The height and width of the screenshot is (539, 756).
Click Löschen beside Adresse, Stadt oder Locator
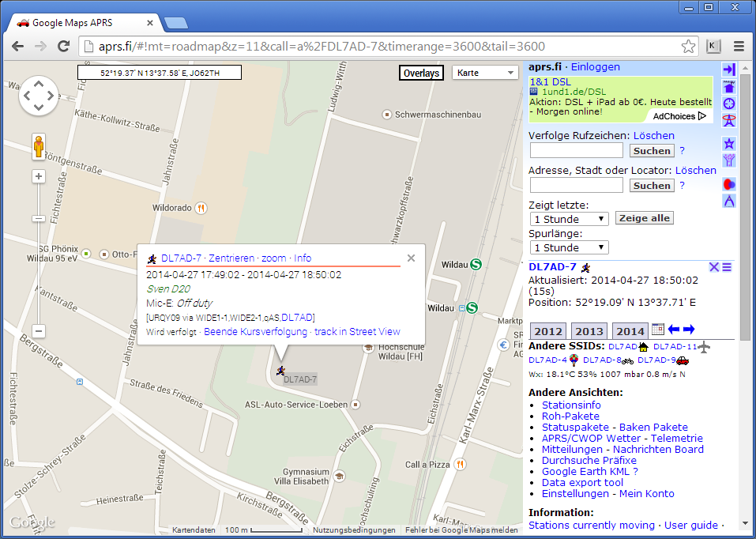(x=696, y=171)
